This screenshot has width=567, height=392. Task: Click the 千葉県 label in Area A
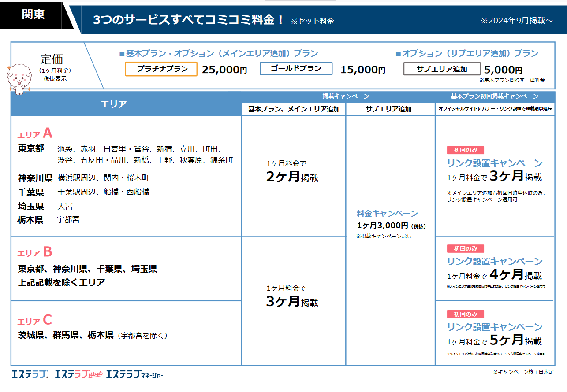[31, 192]
